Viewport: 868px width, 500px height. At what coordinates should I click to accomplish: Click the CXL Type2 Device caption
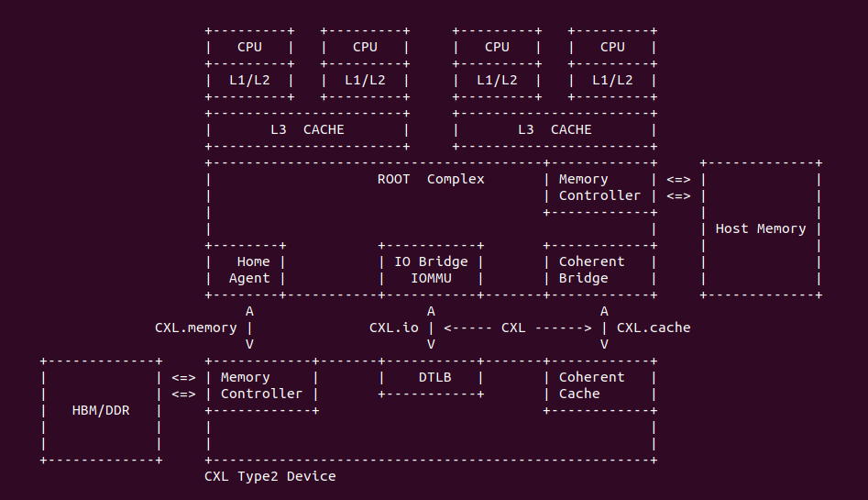(270, 476)
